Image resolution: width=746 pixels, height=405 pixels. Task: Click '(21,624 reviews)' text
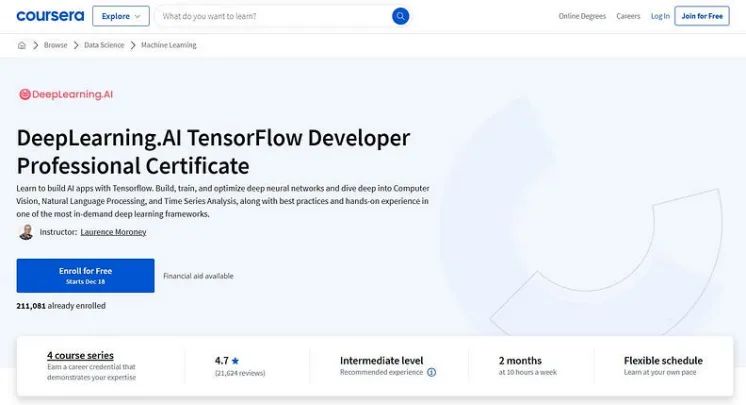(x=240, y=373)
